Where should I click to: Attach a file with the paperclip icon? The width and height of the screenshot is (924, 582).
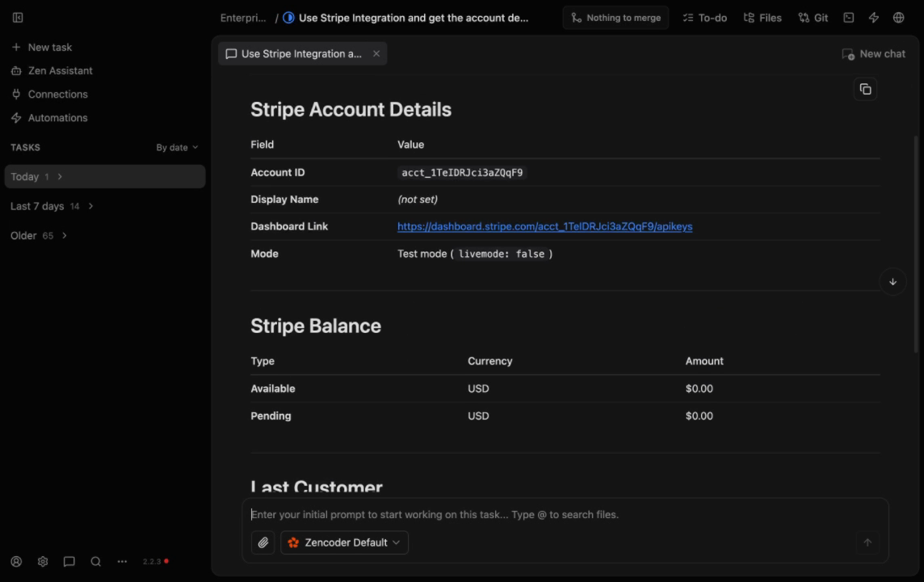pos(262,542)
